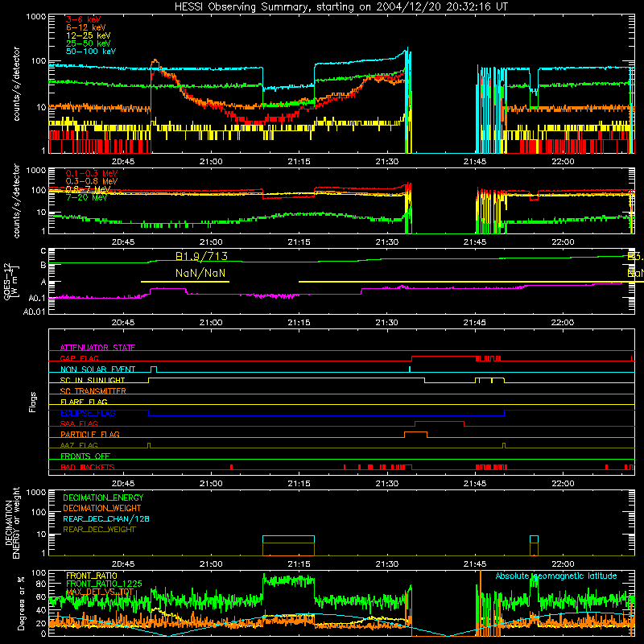Click the C level label on GOES axis
The height and width of the screenshot is (644, 644).
pos(43,250)
